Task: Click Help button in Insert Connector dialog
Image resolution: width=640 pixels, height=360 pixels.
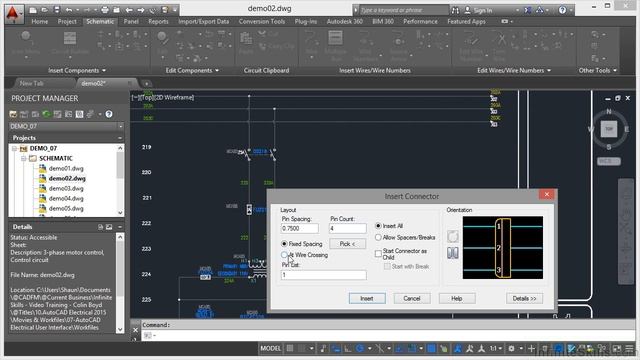Action: (x=456, y=298)
